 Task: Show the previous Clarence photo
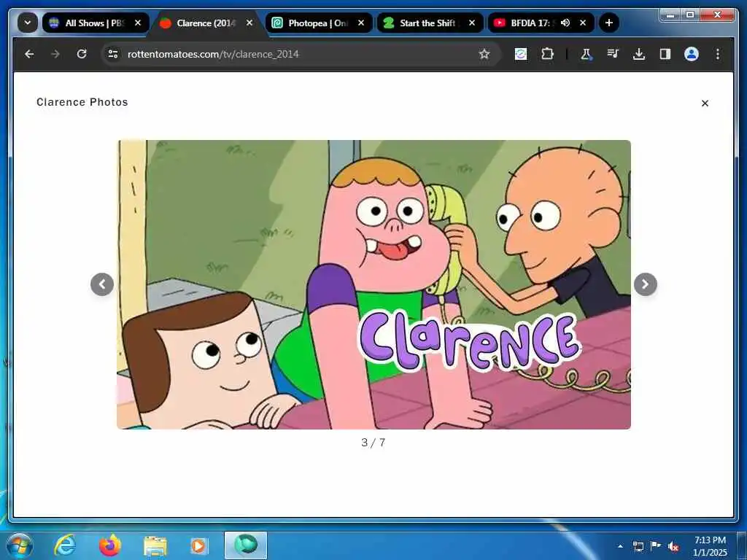point(102,284)
